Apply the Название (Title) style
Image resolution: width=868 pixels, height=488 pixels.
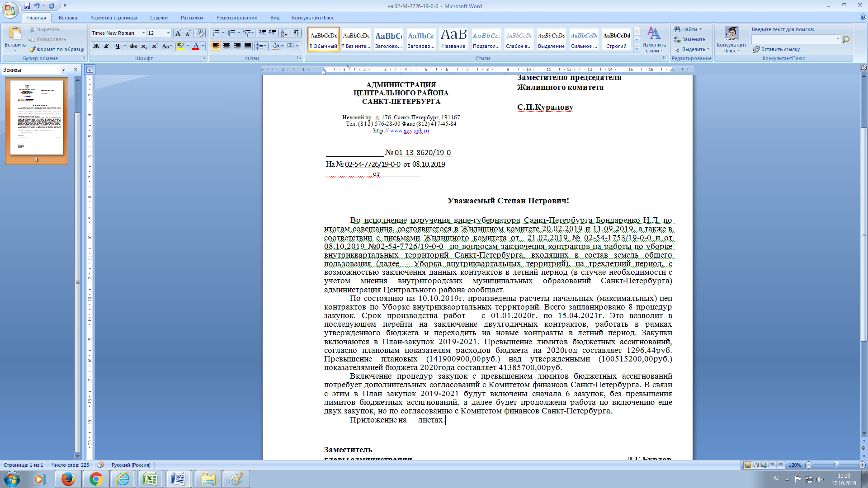point(453,39)
